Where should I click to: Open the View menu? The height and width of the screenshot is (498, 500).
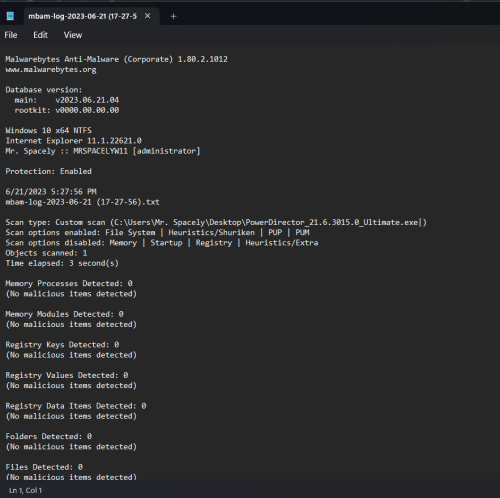click(73, 35)
